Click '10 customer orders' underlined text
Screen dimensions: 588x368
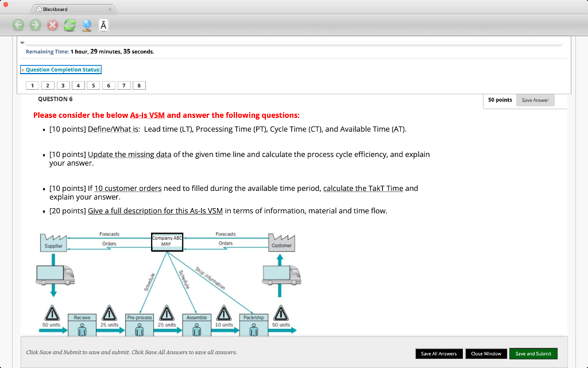128,188
